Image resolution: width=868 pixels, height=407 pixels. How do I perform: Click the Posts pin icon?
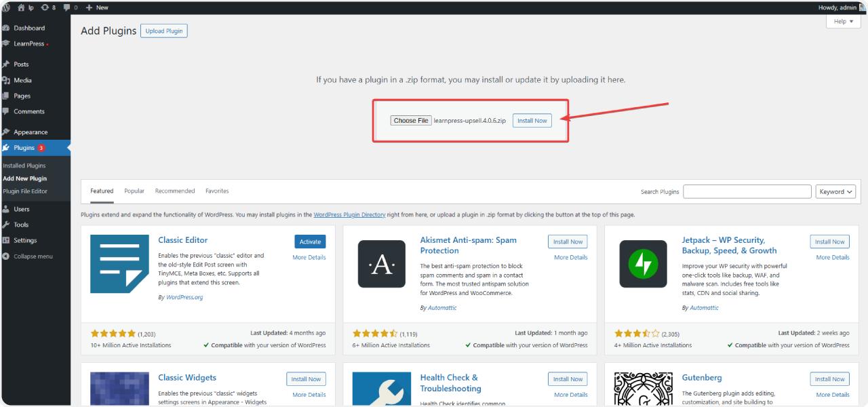click(x=6, y=64)
